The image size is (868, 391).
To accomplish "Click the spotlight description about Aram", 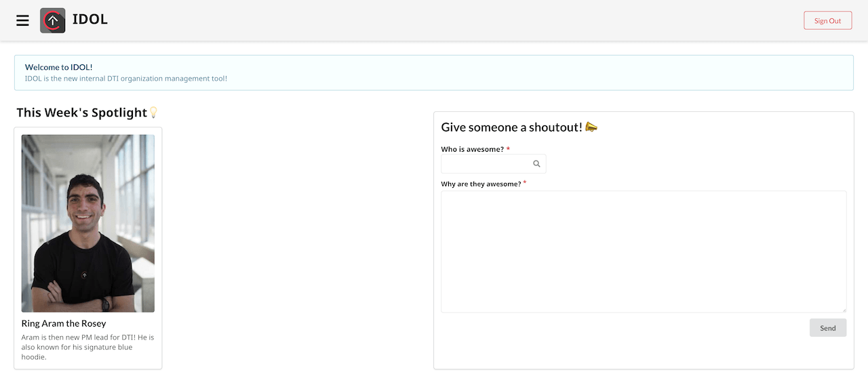I will [x=87, y=346].
